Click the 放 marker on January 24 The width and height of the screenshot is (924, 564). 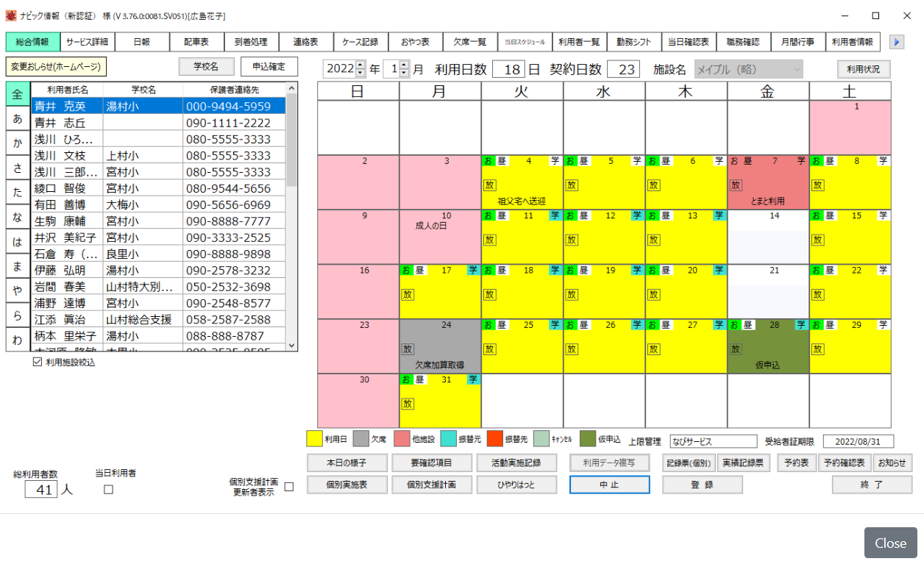coord(407,349)
